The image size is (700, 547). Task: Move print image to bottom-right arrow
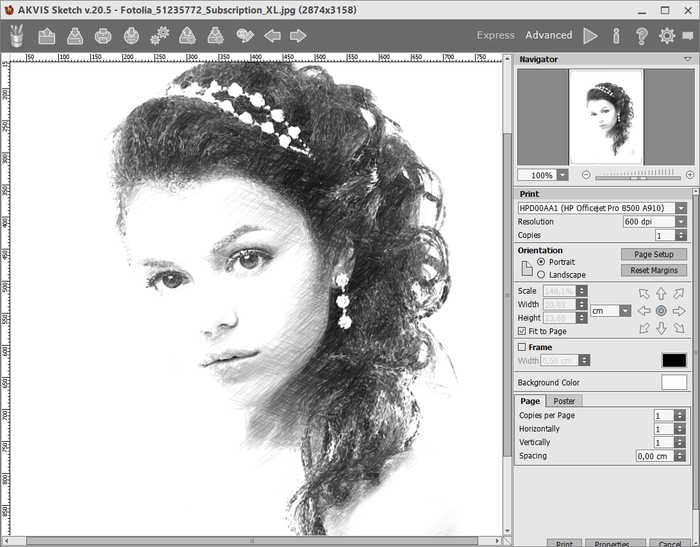(679, 328)
